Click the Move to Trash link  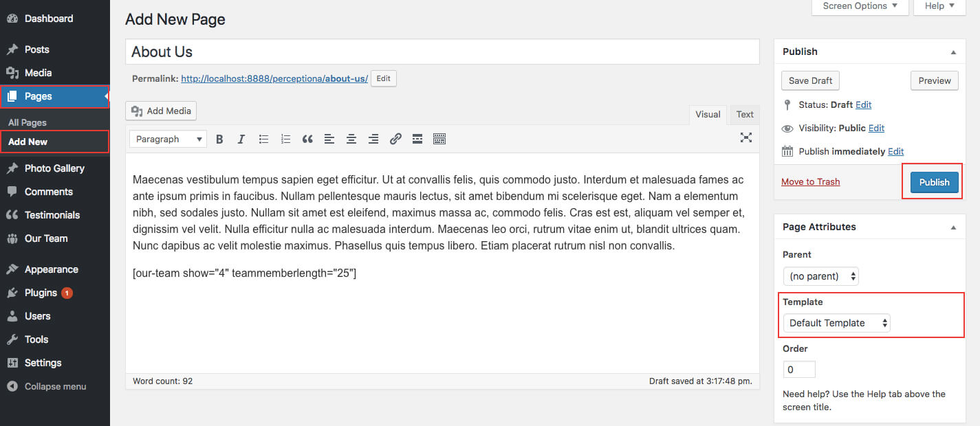click(x=810, y=182)
